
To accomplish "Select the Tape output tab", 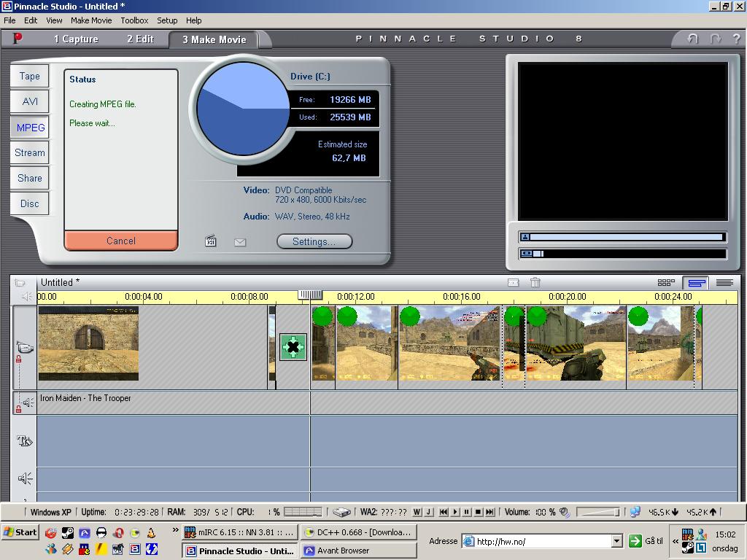I will pyautogui.click(x=29, y=76).
